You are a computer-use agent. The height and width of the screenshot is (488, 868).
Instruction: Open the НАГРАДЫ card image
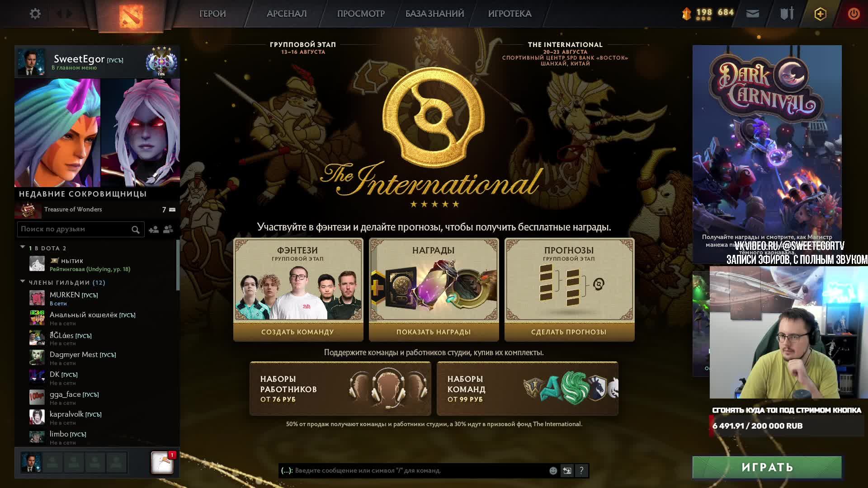pyautogui.click(x=434, y=288)
